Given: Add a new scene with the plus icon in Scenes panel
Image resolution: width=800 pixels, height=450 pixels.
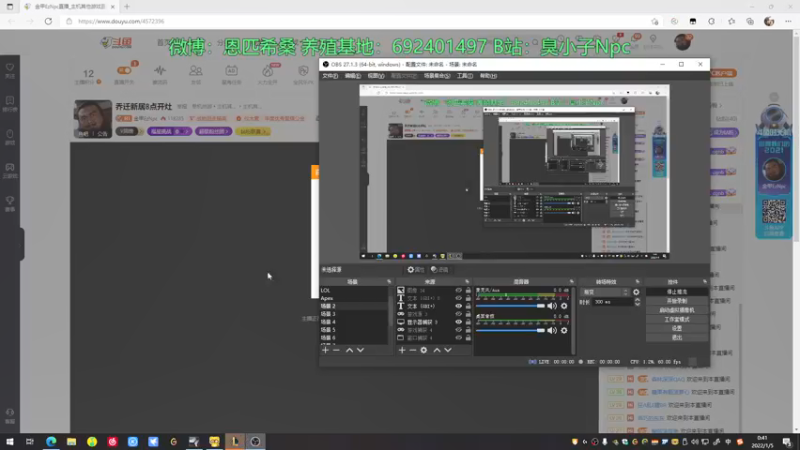Looking at the screenshot, I should (x=326, y=350).
